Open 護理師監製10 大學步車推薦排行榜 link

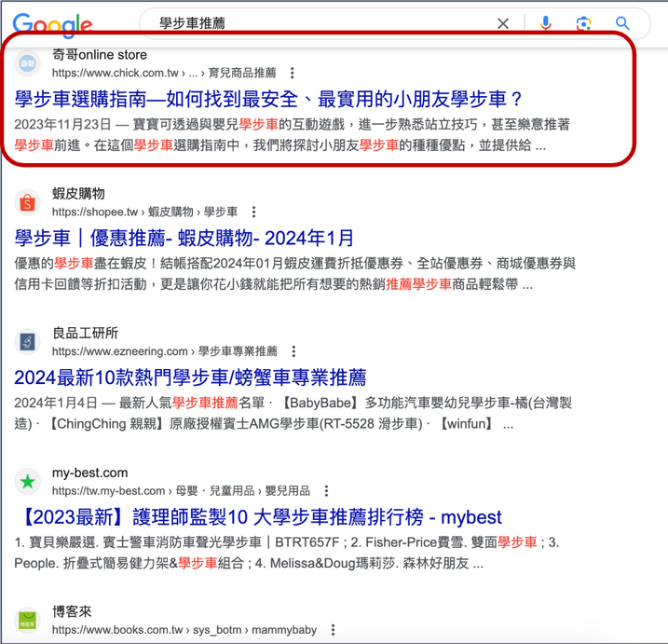(x=258, y=516)
